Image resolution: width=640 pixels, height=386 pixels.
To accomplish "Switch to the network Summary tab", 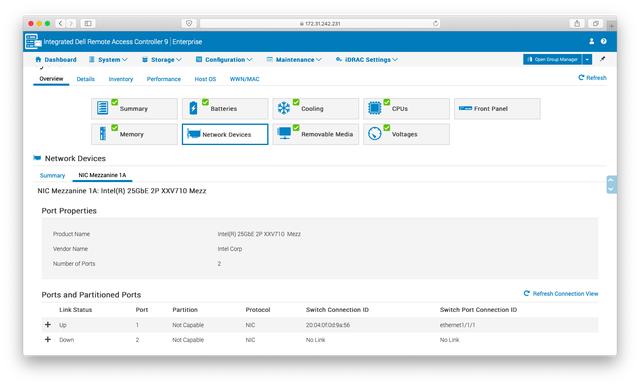I will click(52, 175).
